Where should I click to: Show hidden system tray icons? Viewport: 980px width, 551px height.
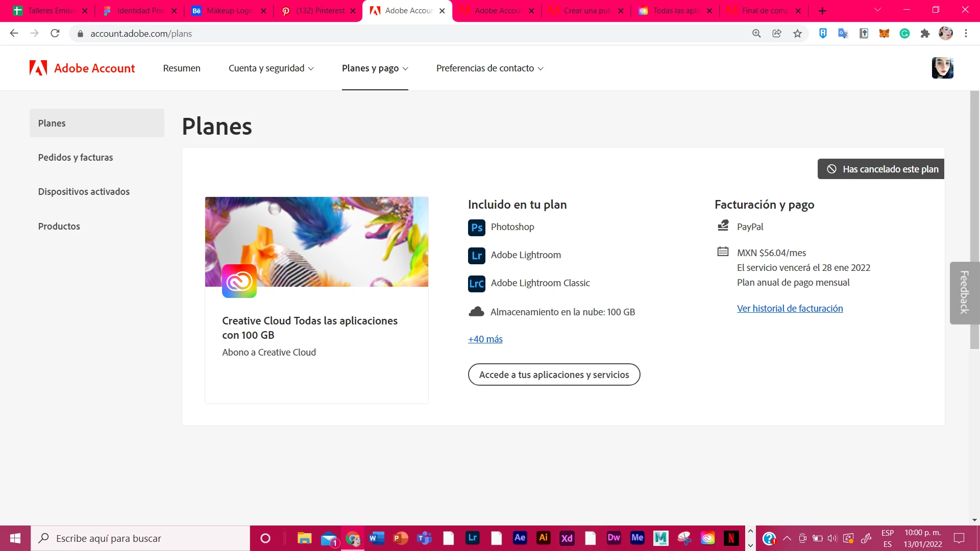point(787,538)
